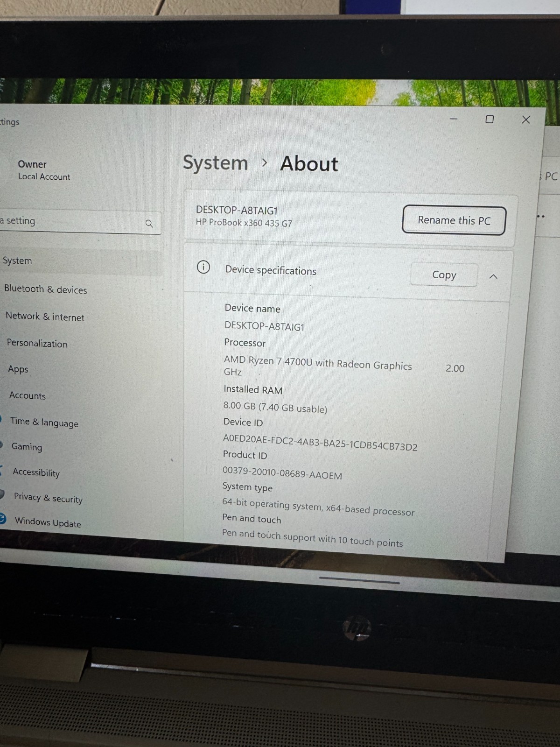Screen dimensions: 560x747
Task: Open Bluetooth & devices settings
Action: point(46,289)
